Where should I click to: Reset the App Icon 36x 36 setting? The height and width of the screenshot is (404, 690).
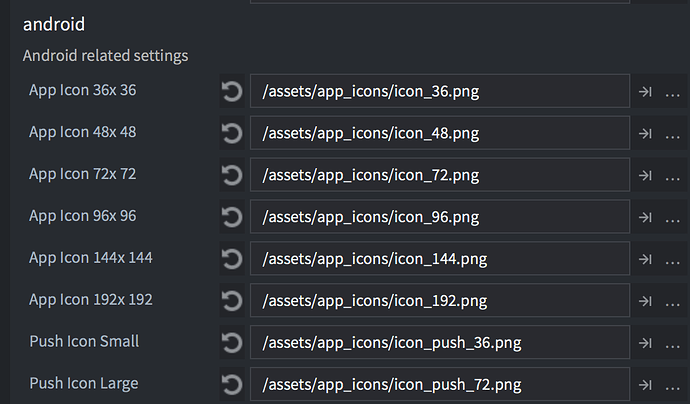[x=232, y=92]
